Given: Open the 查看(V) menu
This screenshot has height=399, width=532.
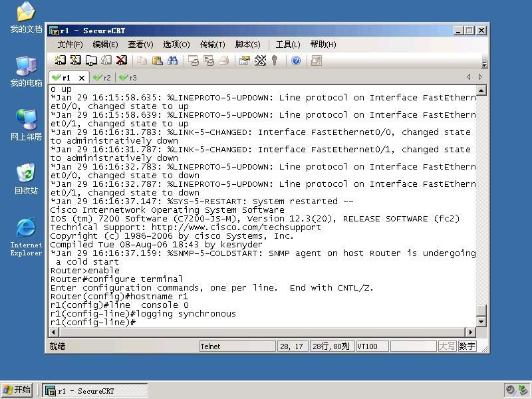Looking at the screenshot, I should (x=140, y=45).
